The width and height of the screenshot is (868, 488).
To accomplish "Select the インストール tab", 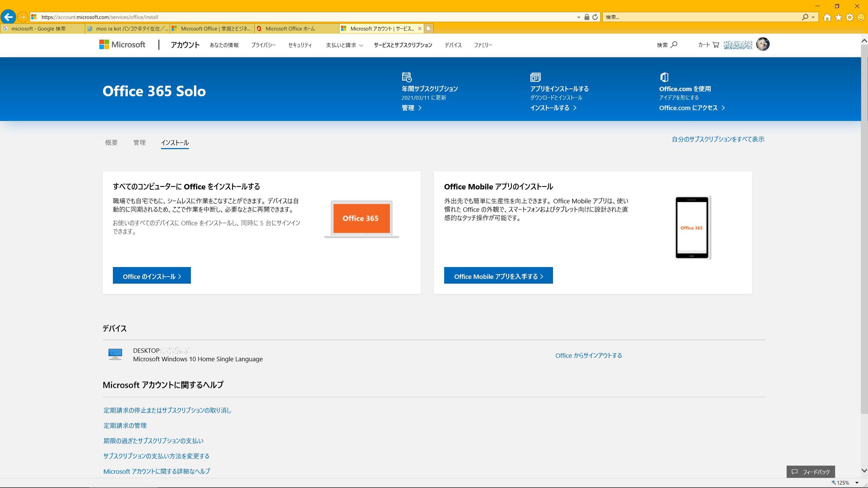I will [x=175, y=143].
